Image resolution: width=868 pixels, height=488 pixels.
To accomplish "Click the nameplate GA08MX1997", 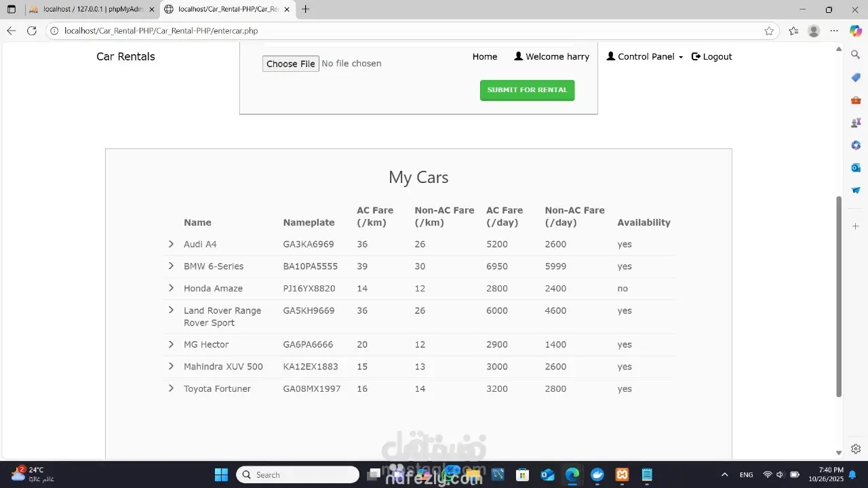I will [x=312, y=388].
